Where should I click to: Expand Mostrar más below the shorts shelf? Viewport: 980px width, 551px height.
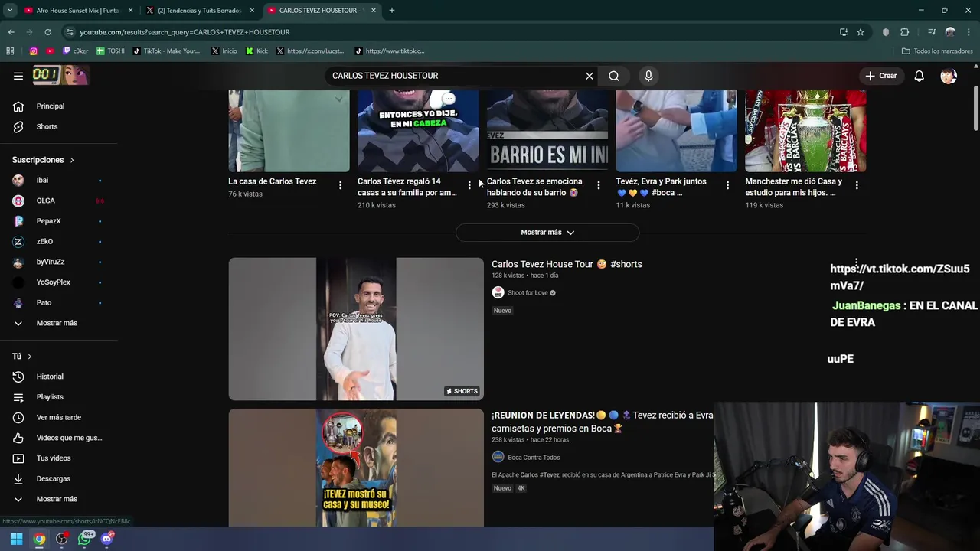[x=547, y=232]
